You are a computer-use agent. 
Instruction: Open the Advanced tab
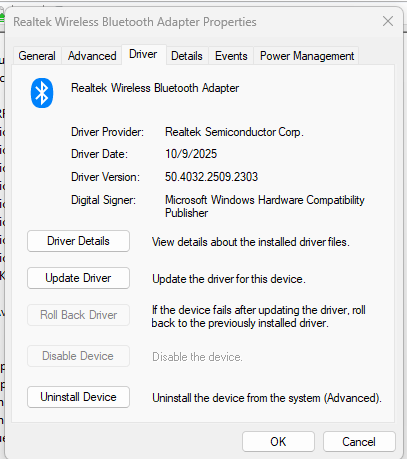click(92, 56)
